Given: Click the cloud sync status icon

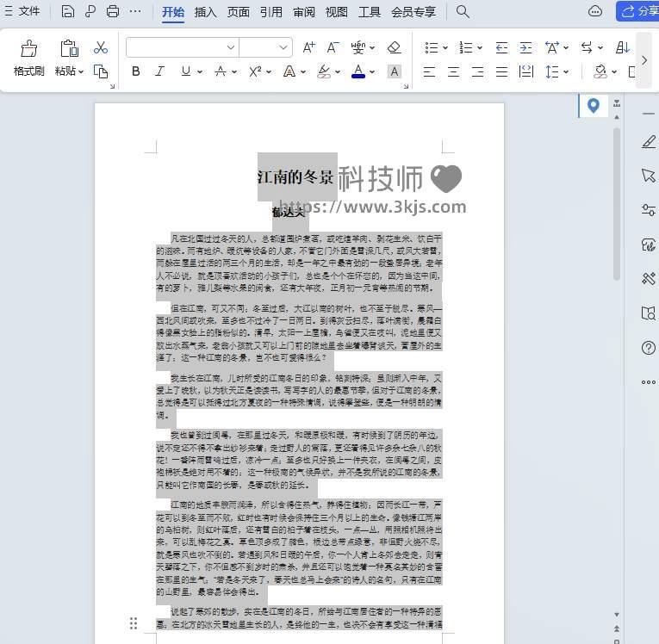Looking at the screenshot, I should tap(594, 11).
